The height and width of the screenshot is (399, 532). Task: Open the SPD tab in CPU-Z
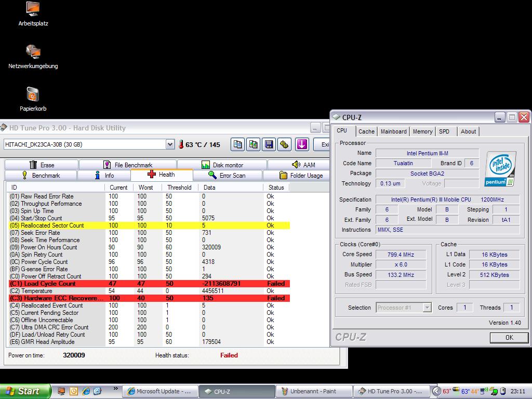(x=444, y=131)
